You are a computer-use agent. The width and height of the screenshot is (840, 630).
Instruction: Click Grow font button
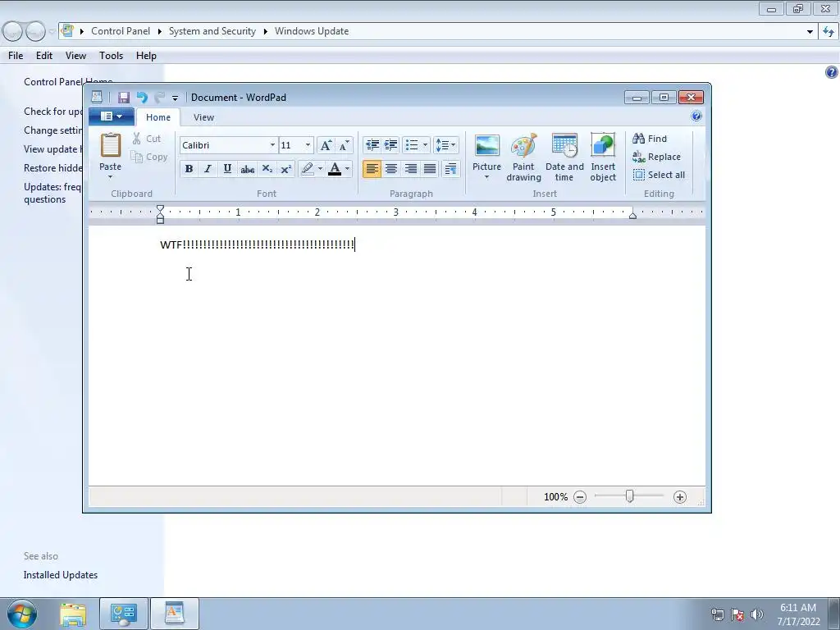(x=326, y=145)
